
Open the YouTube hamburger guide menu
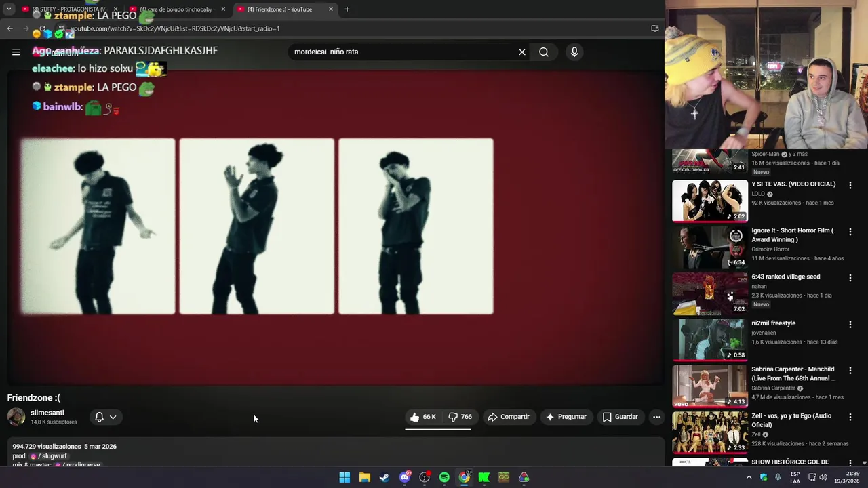16,52
